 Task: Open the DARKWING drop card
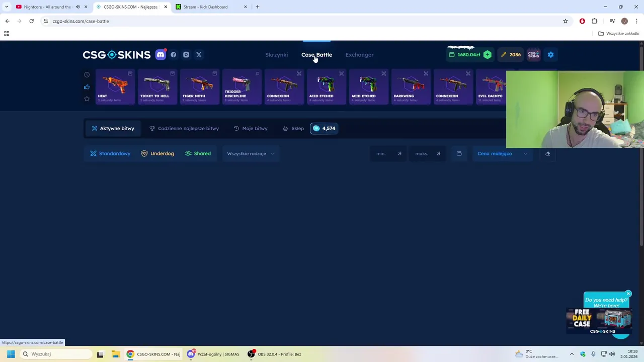pyautogui.click(x=411, y=87)
